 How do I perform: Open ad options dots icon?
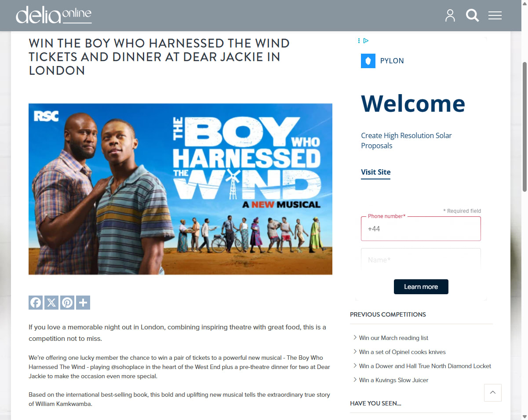tap(359, 40)
